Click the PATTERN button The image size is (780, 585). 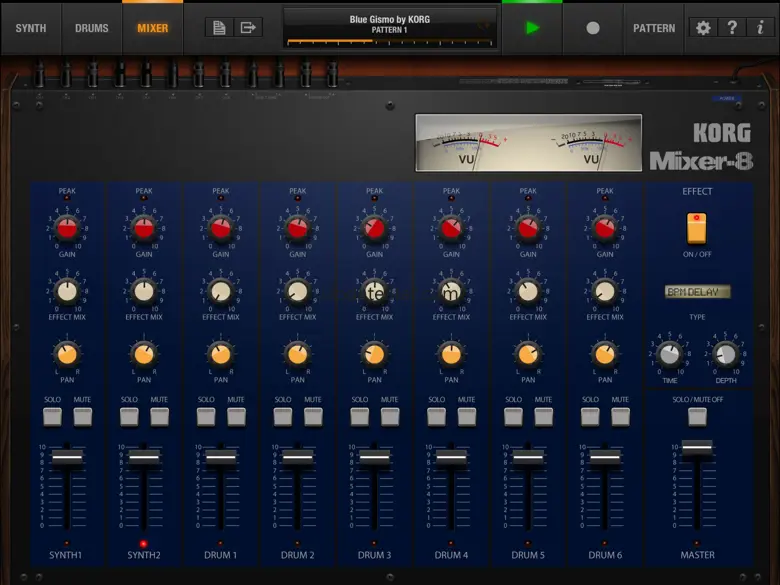coord(654,28)
